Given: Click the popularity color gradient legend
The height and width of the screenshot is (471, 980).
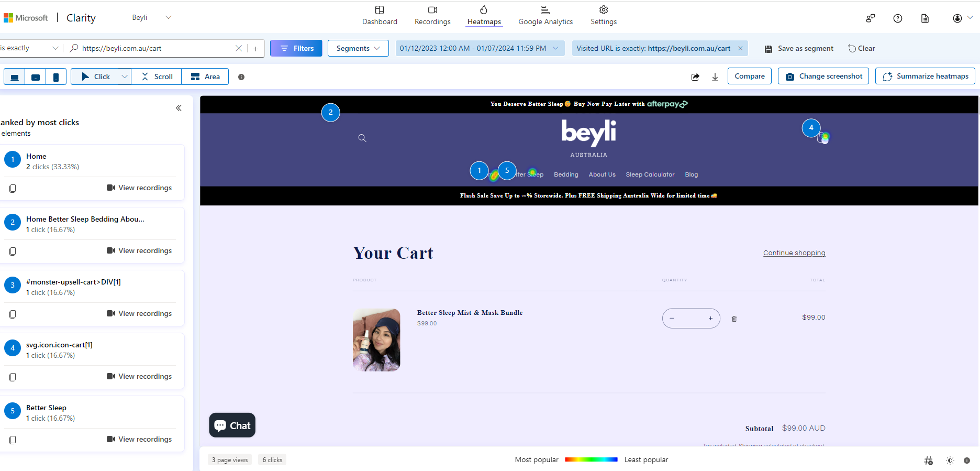Looking at the screenshot, I should (x=591, y=459).
